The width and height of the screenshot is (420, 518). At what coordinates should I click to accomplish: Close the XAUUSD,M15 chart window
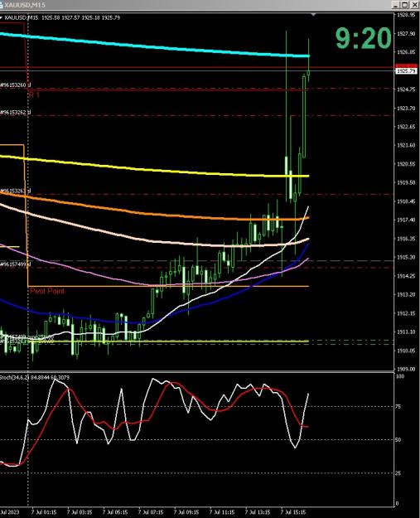(414, 5)
